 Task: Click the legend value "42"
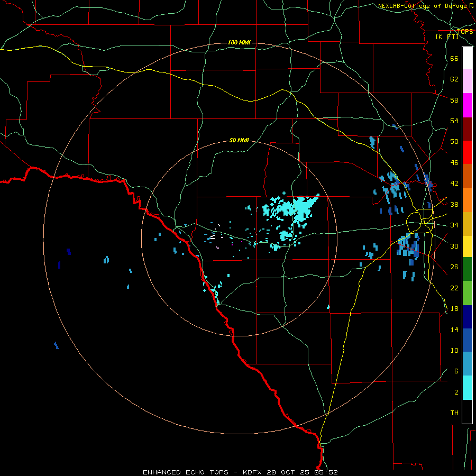[x=454, y=184]
